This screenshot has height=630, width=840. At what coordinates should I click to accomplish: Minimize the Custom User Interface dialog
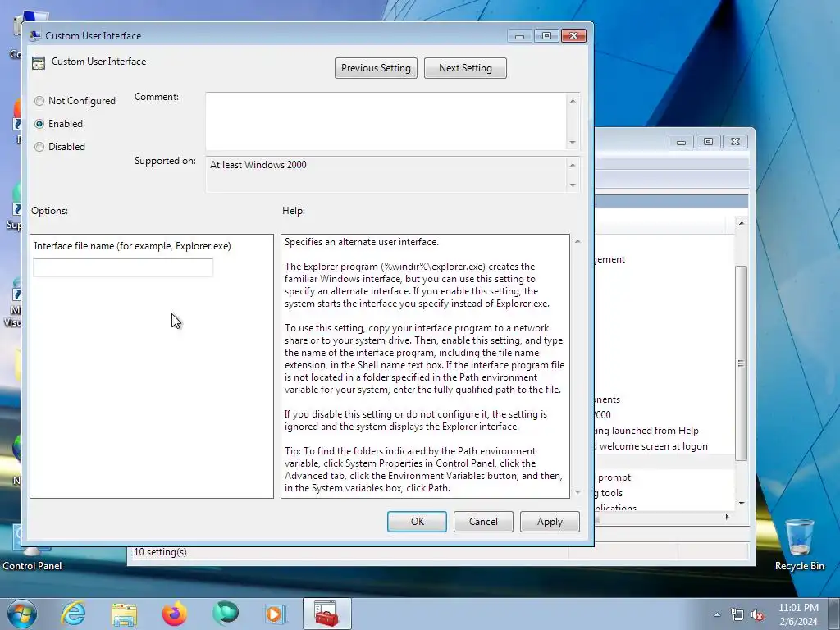coord(519,36)
